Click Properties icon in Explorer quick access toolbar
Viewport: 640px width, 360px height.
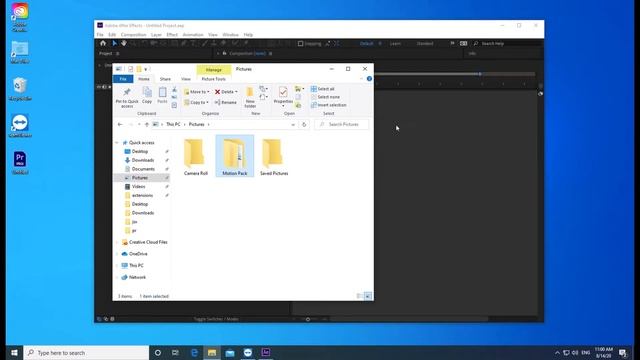pos(131,69)
